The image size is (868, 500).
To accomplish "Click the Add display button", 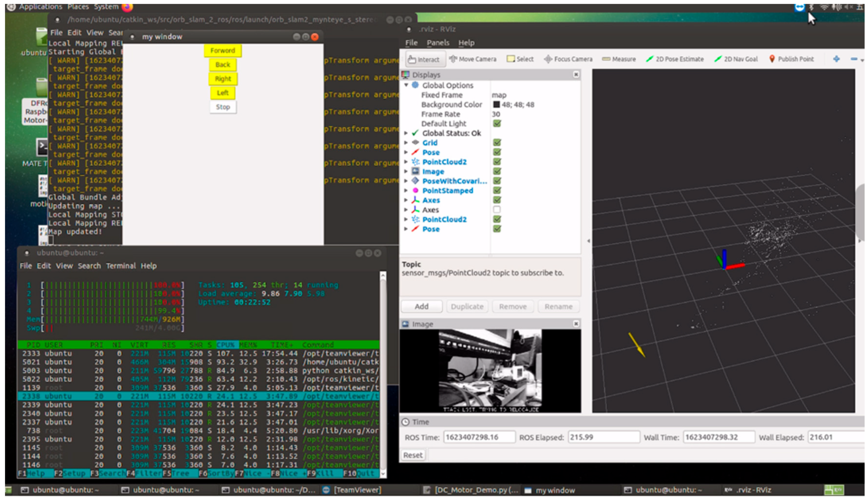I will pos(421,306).
